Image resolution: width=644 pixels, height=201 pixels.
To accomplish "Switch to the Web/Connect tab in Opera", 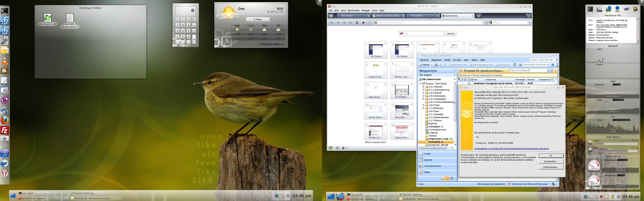I will coord(388,16).
